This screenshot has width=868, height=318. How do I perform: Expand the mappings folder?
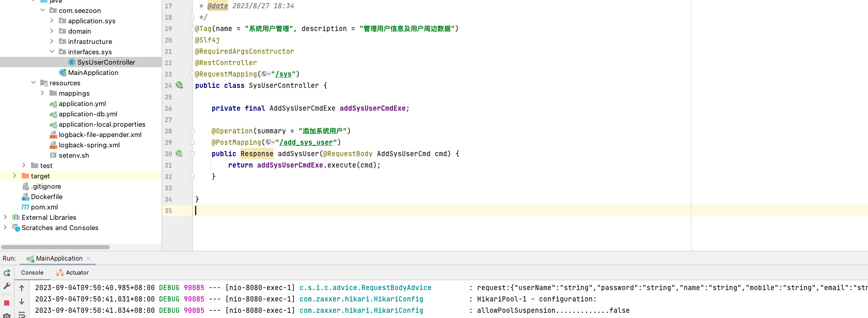(x=42, y=93)
